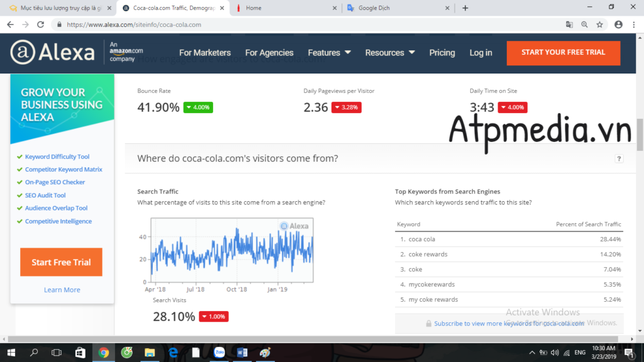Viewport: 644px width, 362px height.
Task: Open the Microsoft Store taskbar icon
Action: click(80, 353)
